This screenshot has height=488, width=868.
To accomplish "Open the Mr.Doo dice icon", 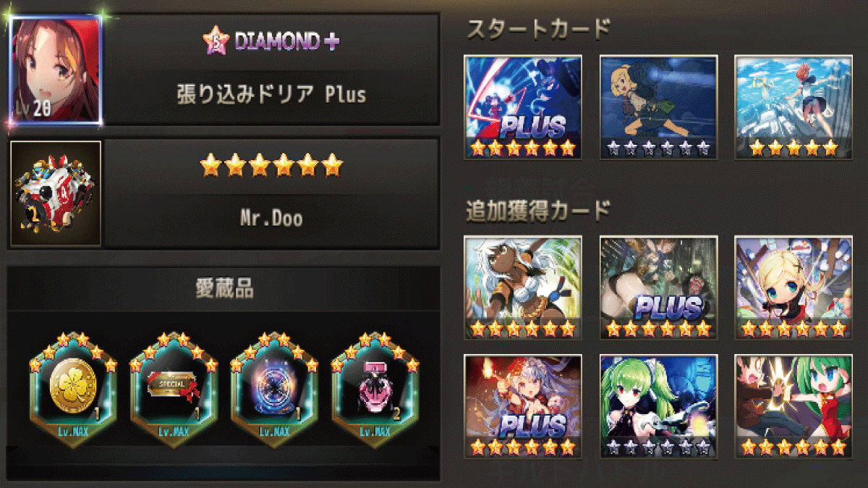I will click(56, 194).
